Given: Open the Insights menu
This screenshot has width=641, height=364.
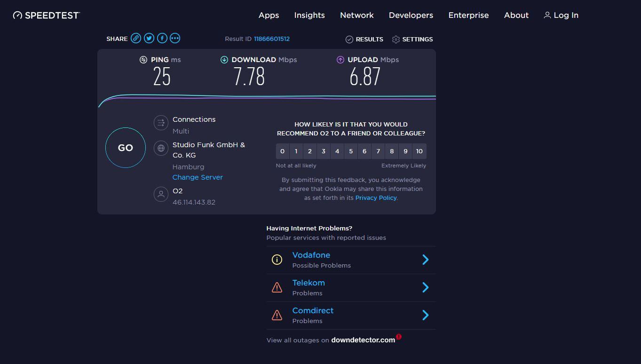Looking at the screenshot, I should (x=309, y=16).
